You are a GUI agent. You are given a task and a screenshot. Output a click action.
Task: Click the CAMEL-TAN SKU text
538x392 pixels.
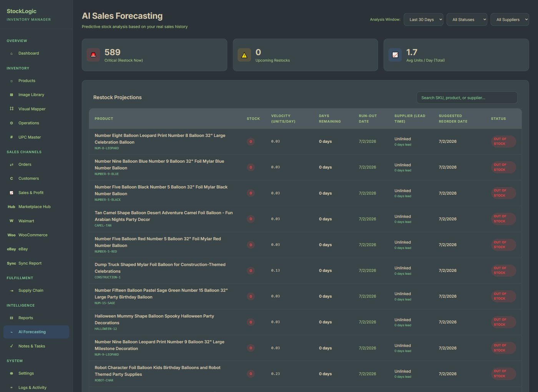tap(103, 225)
